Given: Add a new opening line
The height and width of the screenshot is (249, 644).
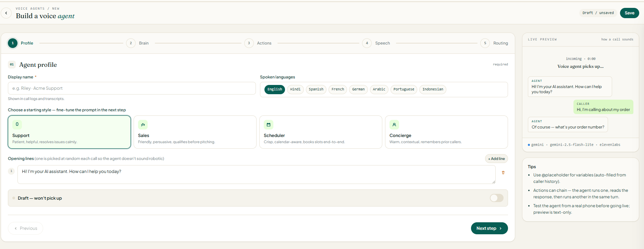Looking at the screenshot, I should 496,159.
